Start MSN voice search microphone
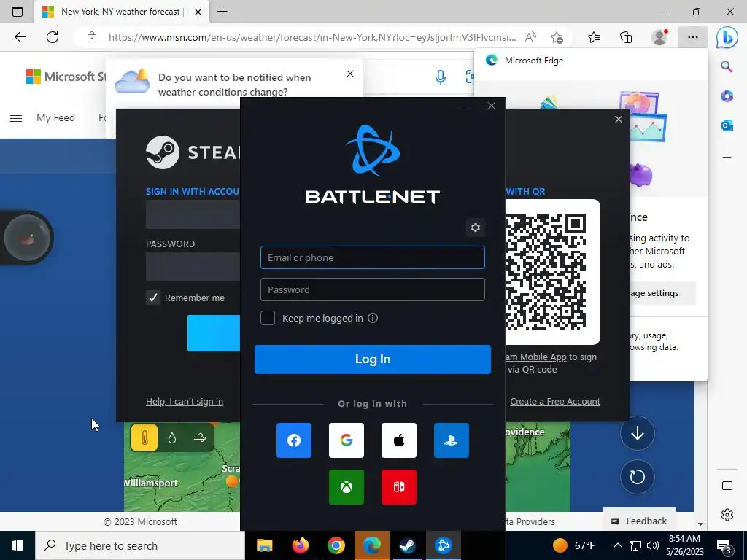 click(x=441, y=77)
